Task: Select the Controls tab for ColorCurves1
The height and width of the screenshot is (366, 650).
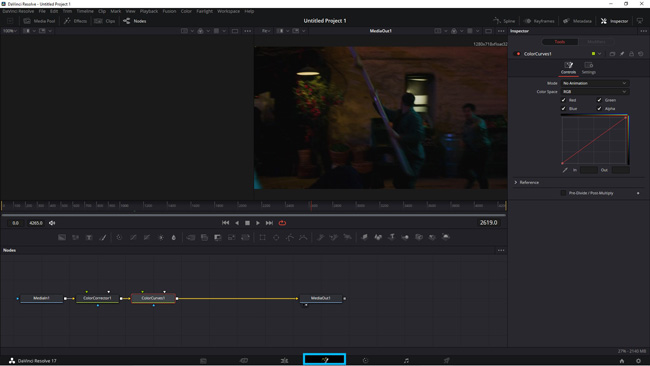Action: (x=568, y=68)
